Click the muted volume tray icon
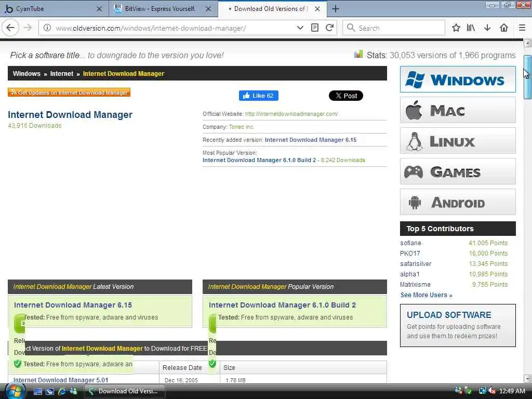 [492, 391]
